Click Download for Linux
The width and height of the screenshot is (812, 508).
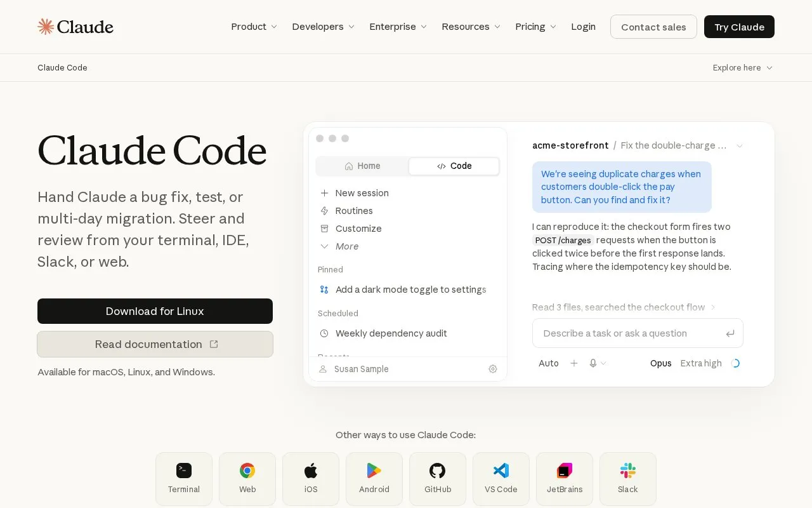[155, 311]
